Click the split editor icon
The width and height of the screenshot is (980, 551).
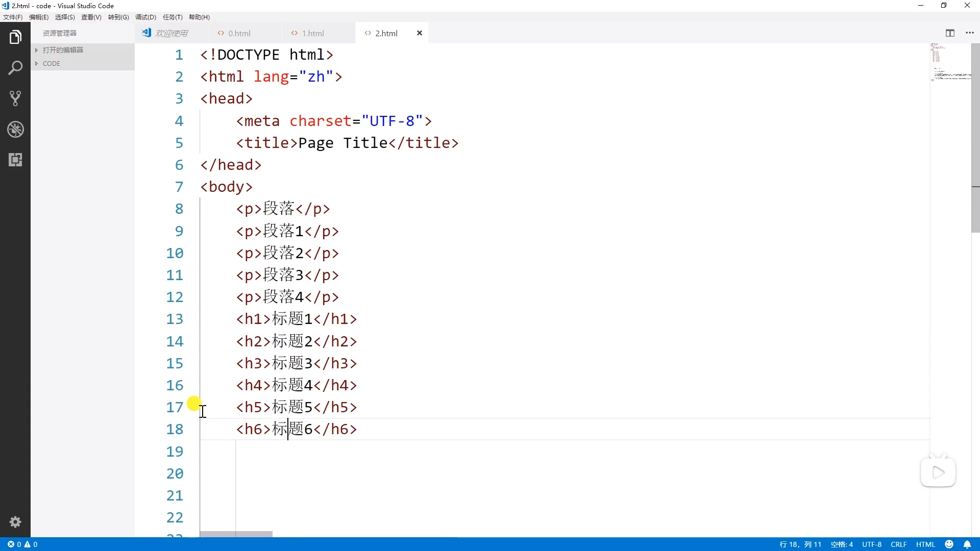pos(950,33)
